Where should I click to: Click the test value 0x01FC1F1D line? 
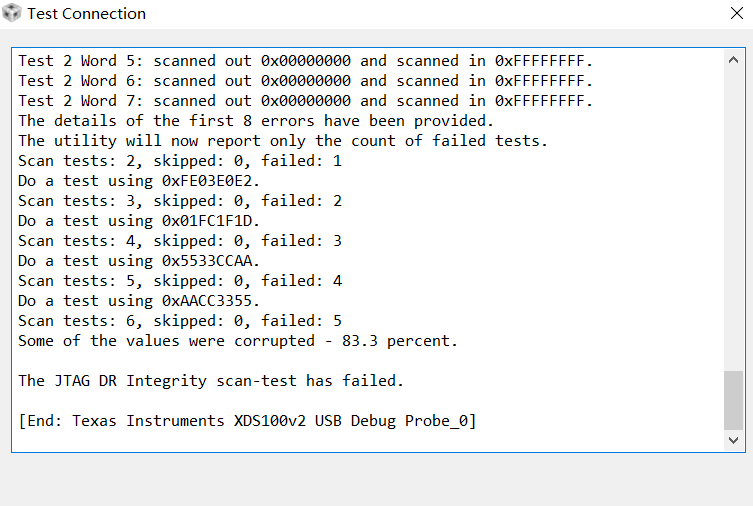click(x=139, y=221)
